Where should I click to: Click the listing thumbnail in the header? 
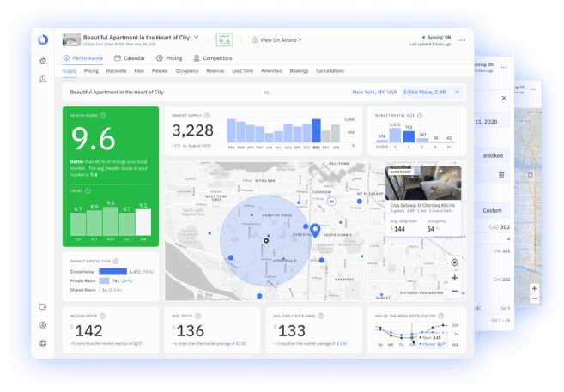[71, 39]
